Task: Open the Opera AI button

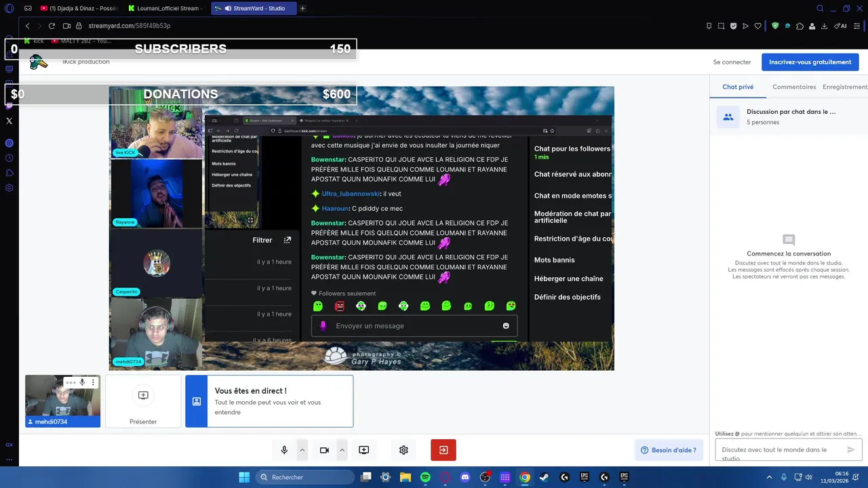Action: coord(842,26)
